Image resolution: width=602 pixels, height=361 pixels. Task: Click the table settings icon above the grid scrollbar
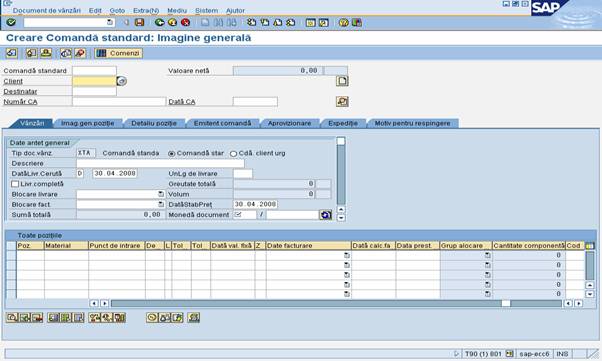590,245
